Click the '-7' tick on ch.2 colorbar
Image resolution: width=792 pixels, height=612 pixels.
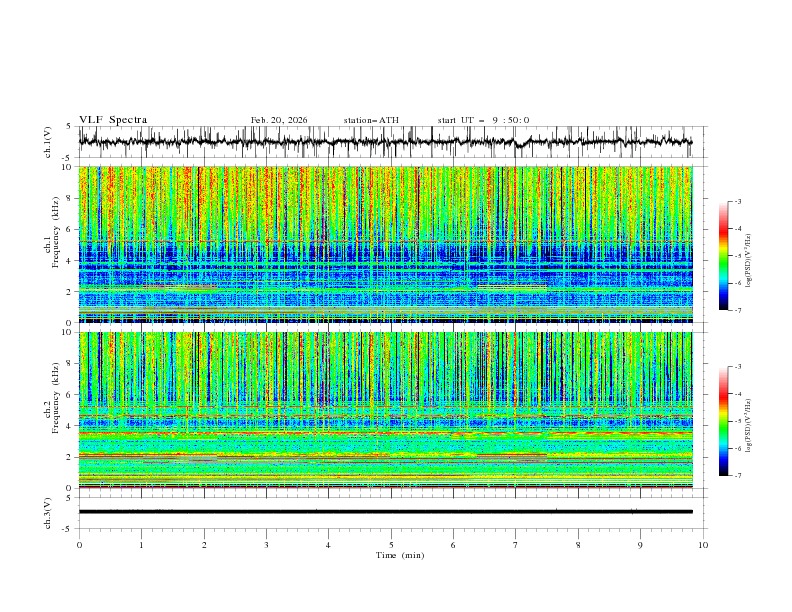point(738,475)
